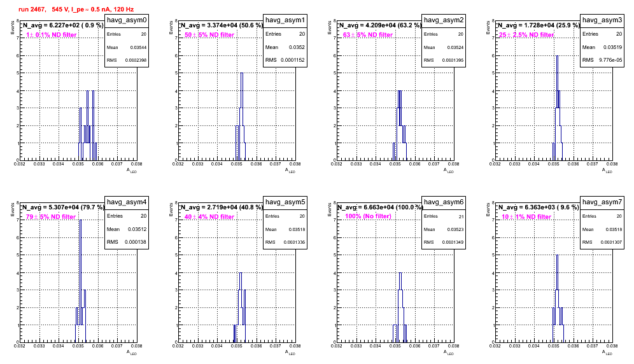
Task: Click the N_avg = 1.728e+04 label
Action: (539, 25)
